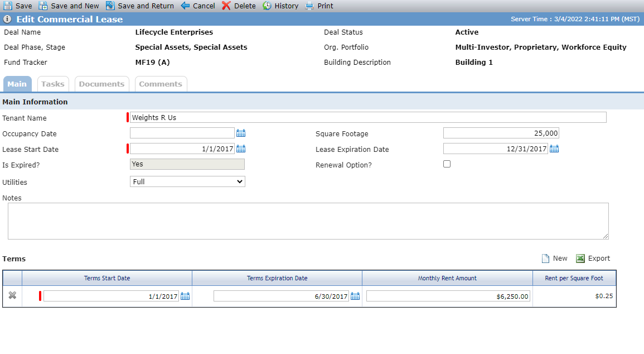This screenshot has height=354, width=644.
Task: Click the Cancel back-arrow icon
Action: coord(185,6)
